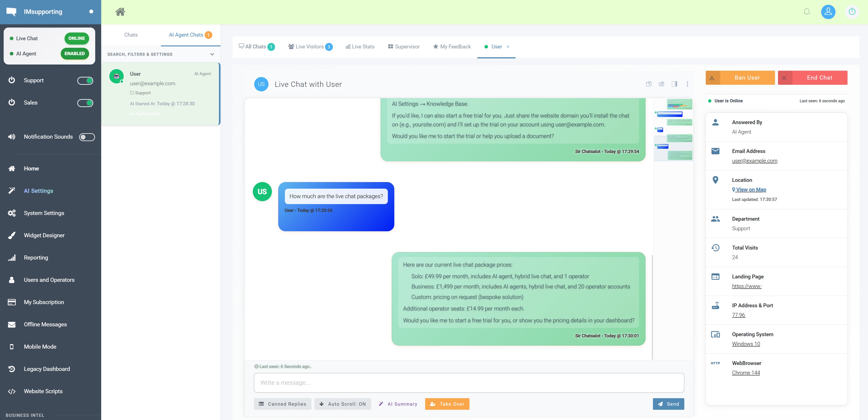
Task: Open the Live Visitors tab
Action: click(x=310, y=47)
